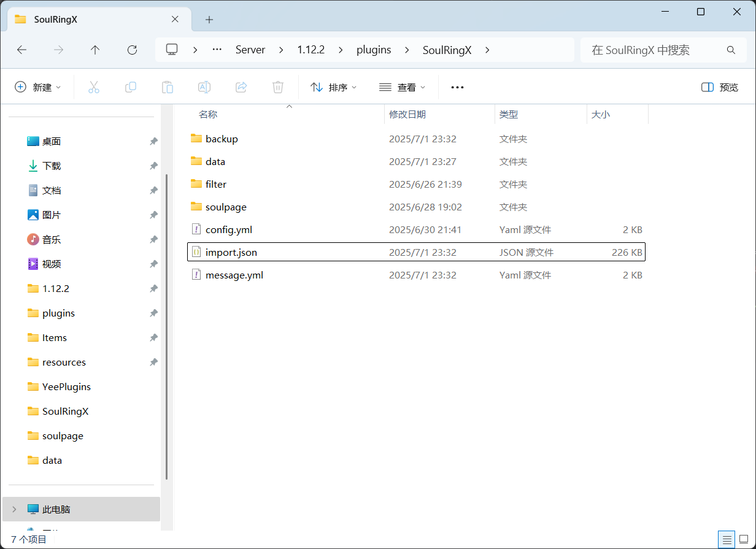Toggle the 预览 preview pane

[720, 87]
